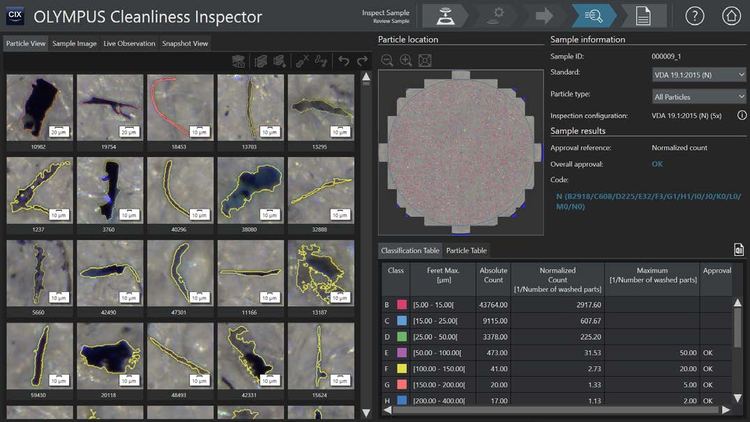Open the Live Observation tab
The height and width of the screenshot is (422, 750).
click(129, 43)
